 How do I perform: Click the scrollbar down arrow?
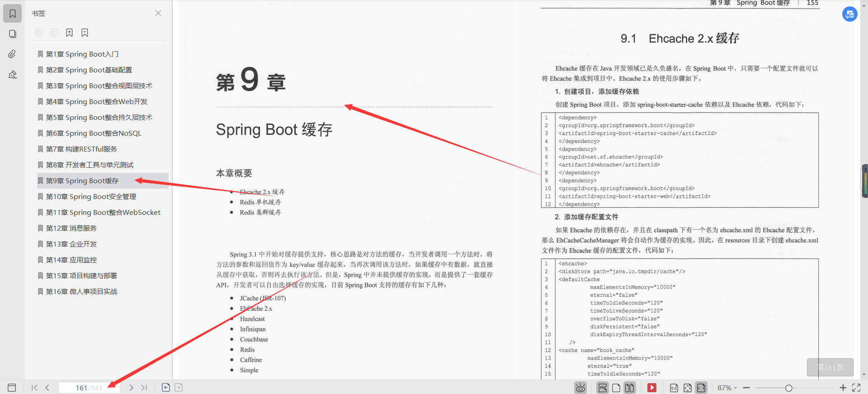point(864,375)
